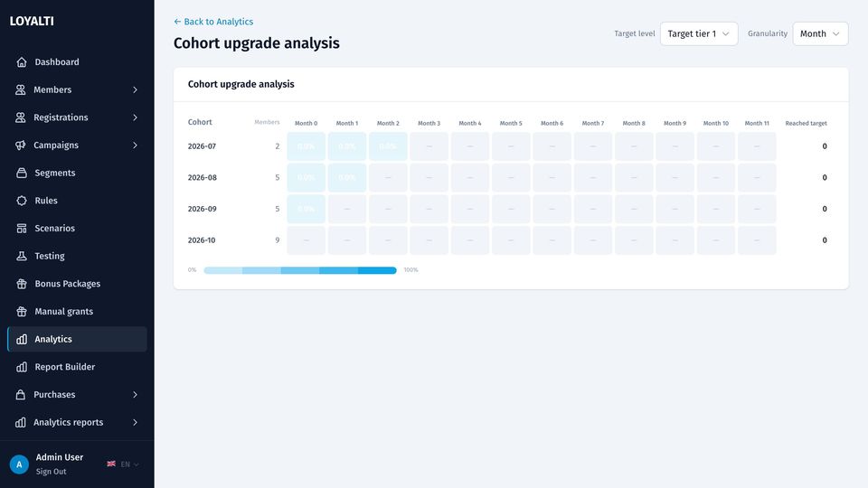Click the percentage color legend bar

pyautogui.click(x=300, y=270)
